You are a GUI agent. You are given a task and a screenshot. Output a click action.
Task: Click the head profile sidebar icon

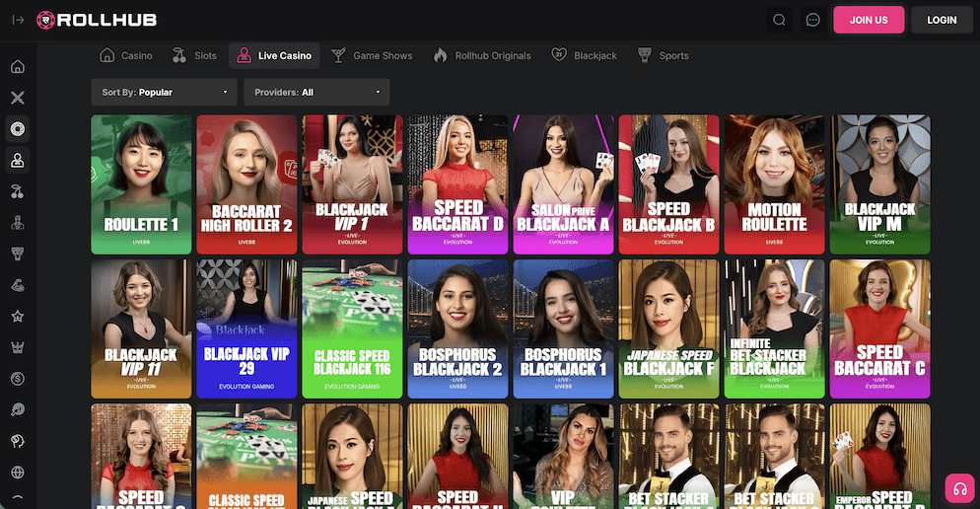tap(18, 441)
